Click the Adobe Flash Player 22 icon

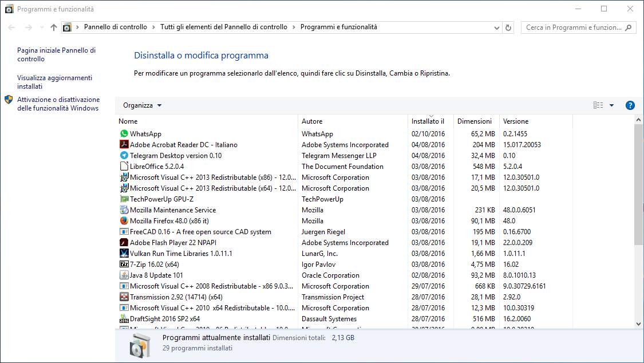124,242
